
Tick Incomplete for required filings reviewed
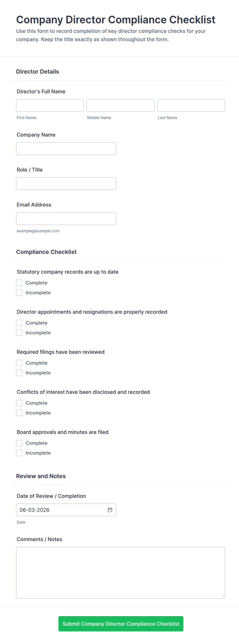pyautogui.click(x=19, y=373)
